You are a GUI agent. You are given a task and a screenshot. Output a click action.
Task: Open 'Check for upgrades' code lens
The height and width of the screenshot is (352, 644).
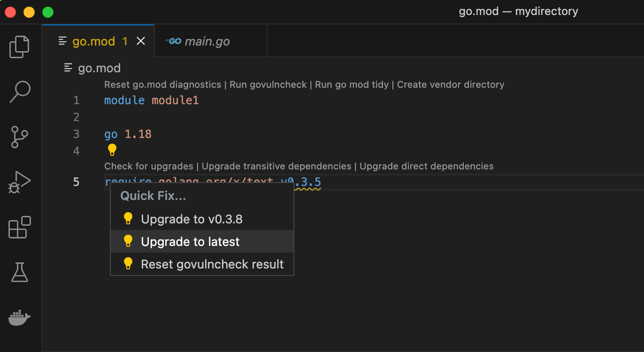coord(149,166)
